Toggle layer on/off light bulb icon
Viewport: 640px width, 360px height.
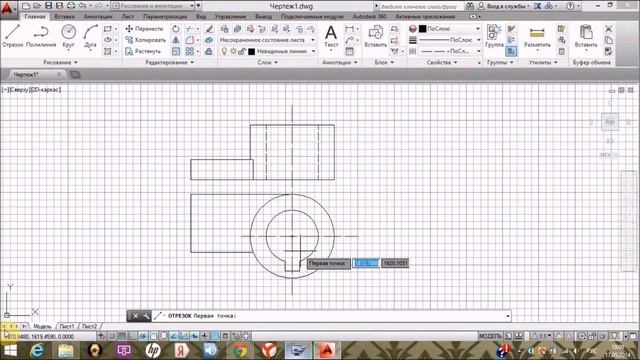[224, 51]
